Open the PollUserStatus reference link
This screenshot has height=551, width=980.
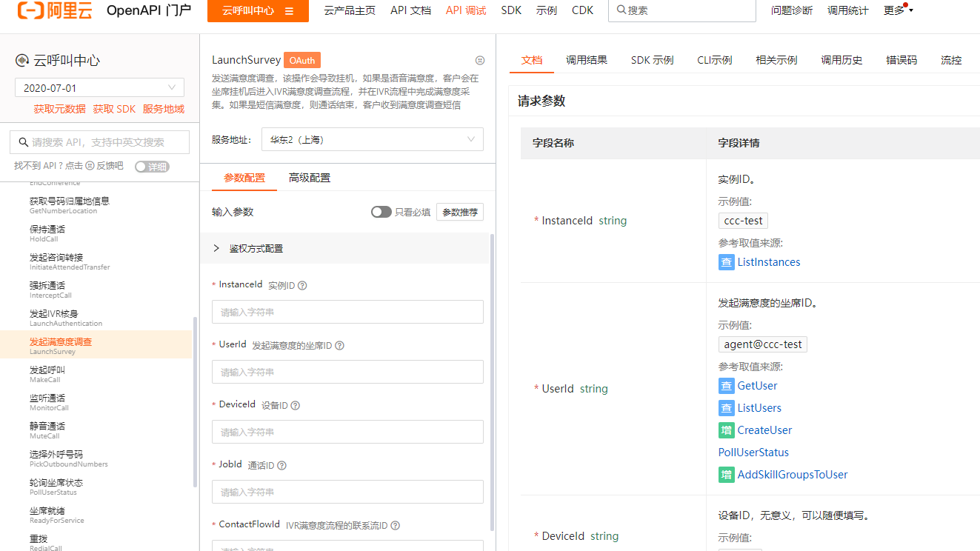753,453
